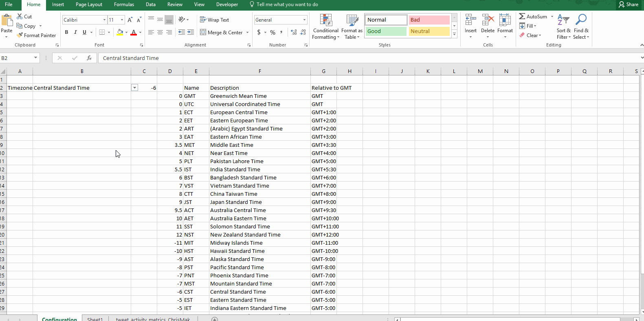Add a new sheet with plus icon
The height and width of the screenshot is (321, 644).
(x=215, y=319)
